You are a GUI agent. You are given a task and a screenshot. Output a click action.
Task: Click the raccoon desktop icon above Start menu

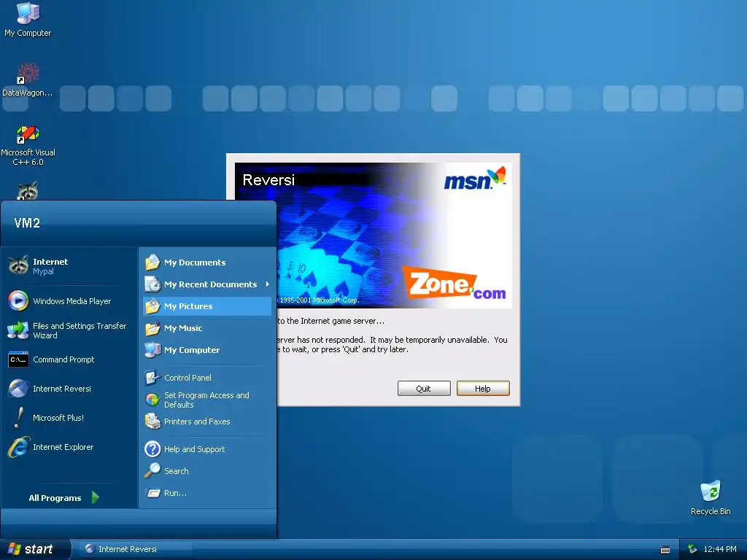coord(28,191)
